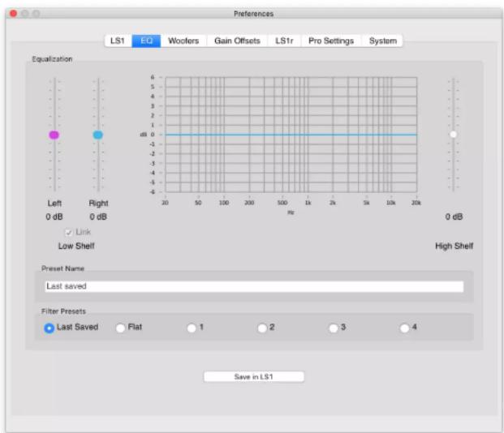
Task: Click the High Shelf slider handle
Action: [x=453, y=135]
